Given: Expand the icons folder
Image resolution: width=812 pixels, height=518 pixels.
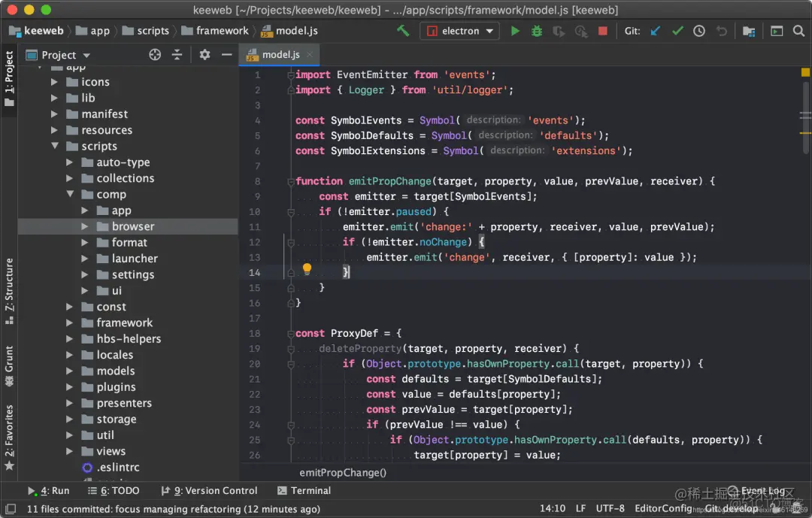Looking at the screenshot, I should coord(54,82).
